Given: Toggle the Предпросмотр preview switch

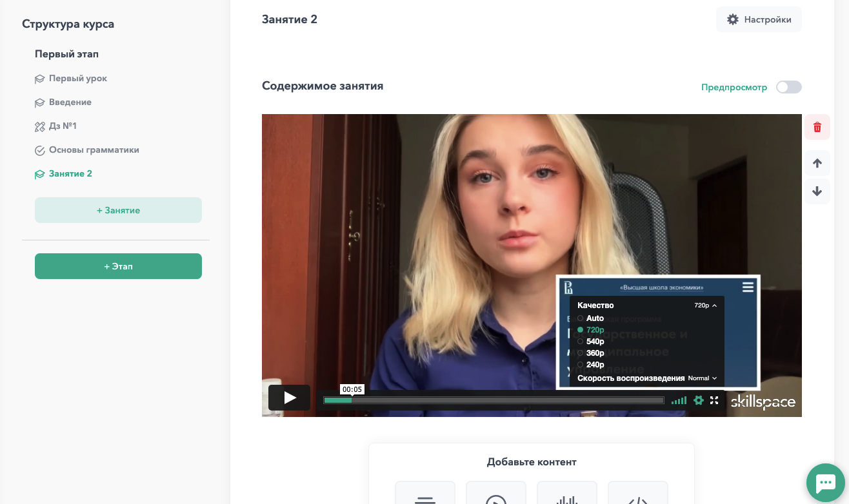Looking at the screenshot, I should 788,87.
